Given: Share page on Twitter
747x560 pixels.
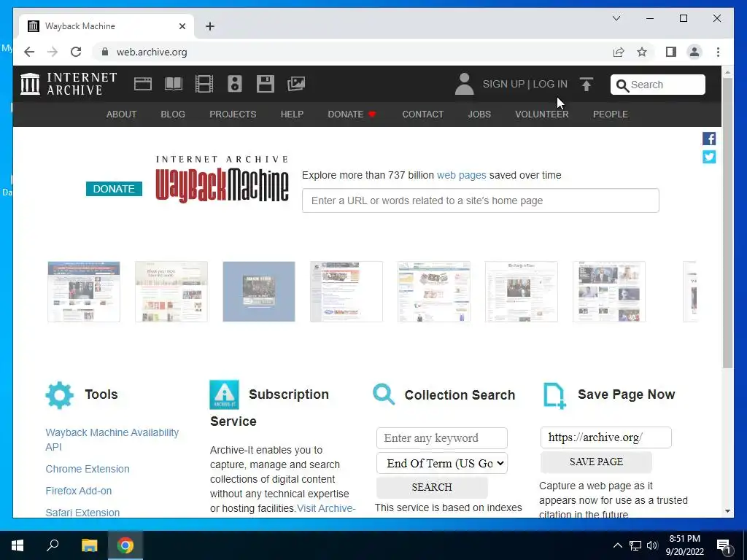Looking at the screenshot, I should 709,157.
